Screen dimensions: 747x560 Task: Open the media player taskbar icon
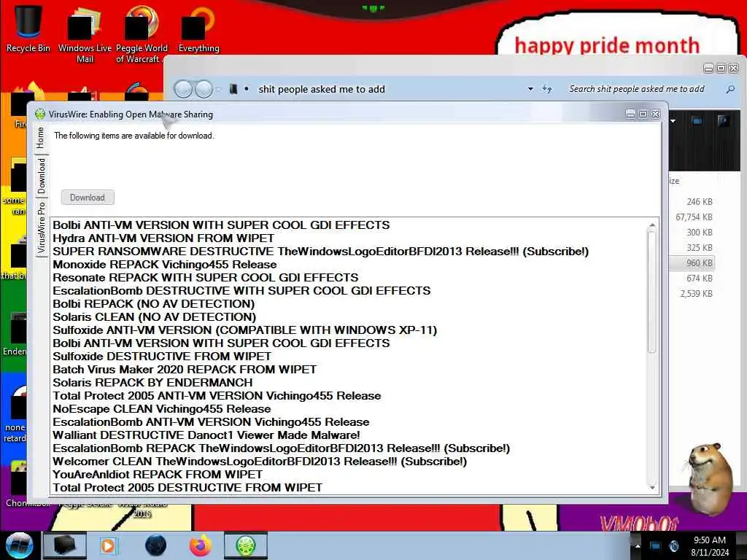tap(109, 545)
